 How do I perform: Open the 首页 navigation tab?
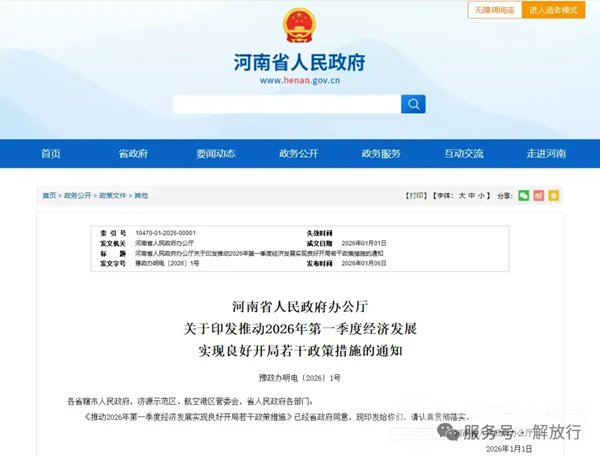click(x=51, y=154)
